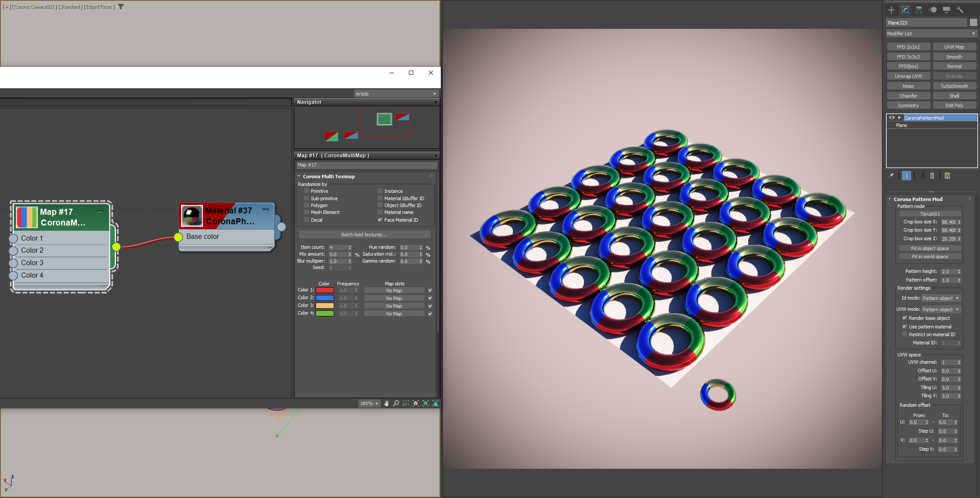Open the Modifier List dropdown
The height and width of the screenshot is (498, 980).
click(931, 34)
